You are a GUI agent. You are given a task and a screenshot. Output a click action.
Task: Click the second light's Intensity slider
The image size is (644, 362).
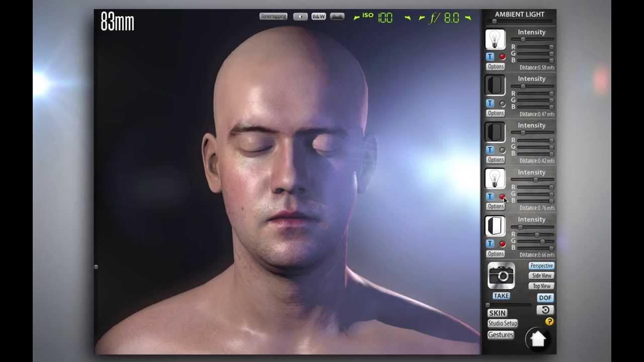pos(532,86)
